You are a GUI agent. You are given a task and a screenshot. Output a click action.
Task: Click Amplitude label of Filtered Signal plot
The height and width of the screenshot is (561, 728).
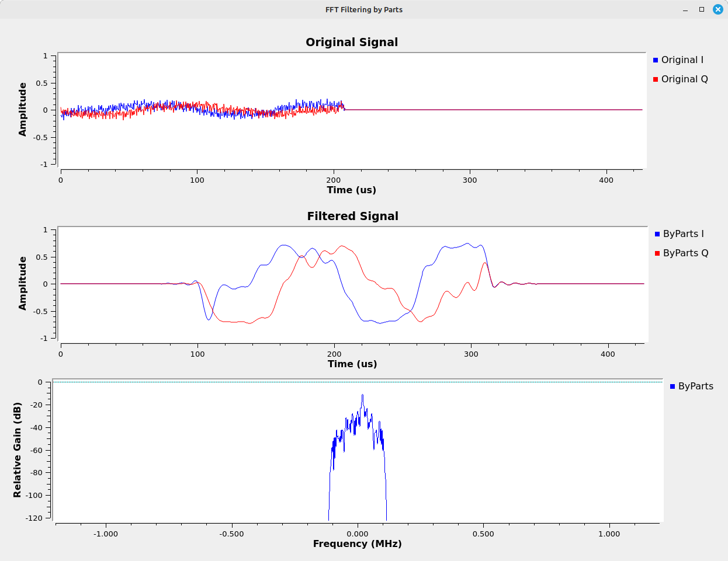(23, 283)
